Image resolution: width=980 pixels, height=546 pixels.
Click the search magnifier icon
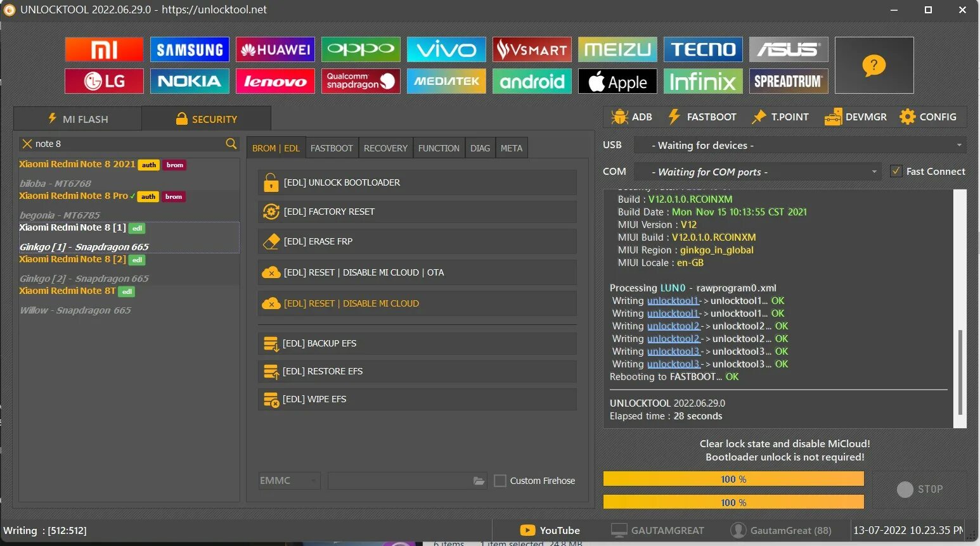231,144
